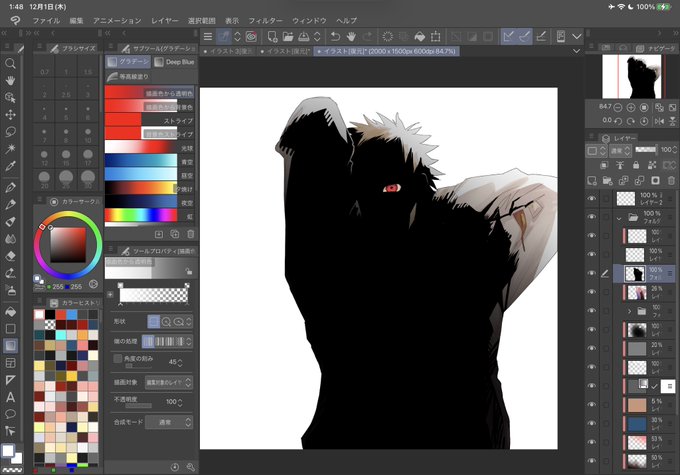Expand the command bar overflow chevron

(576, 37)
